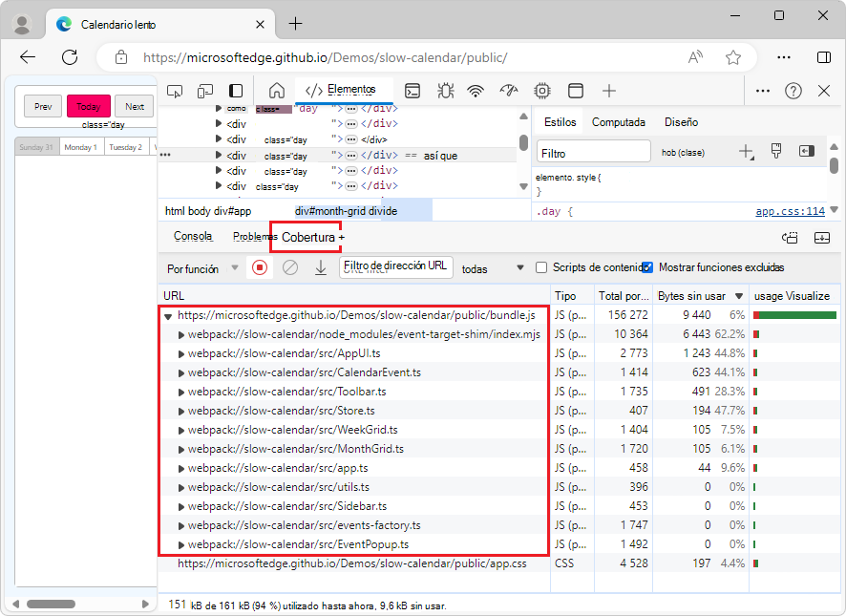Open the 'todas' type filter dropdown
Viewport: 846px width, 616px height.
click(493, 268)
